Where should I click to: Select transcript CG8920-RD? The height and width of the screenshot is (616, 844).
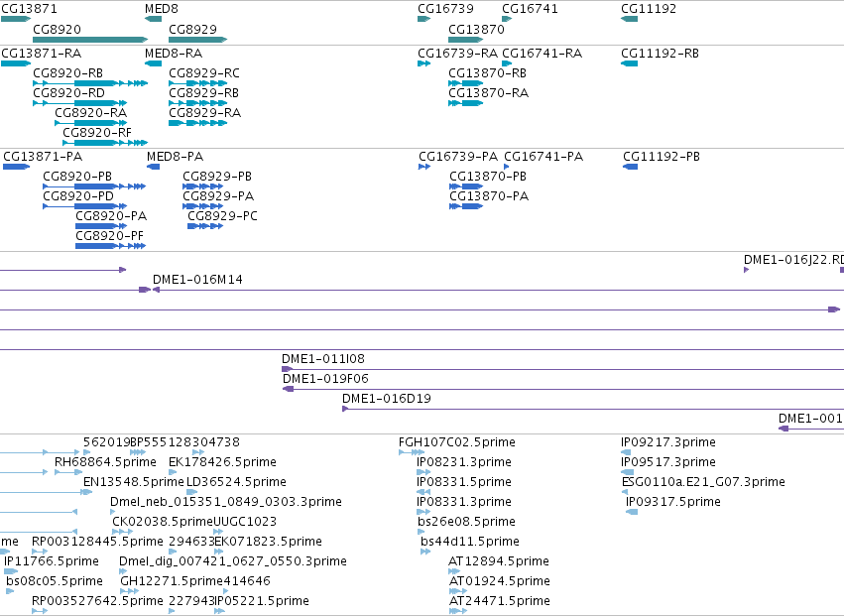tap(68, 93)
